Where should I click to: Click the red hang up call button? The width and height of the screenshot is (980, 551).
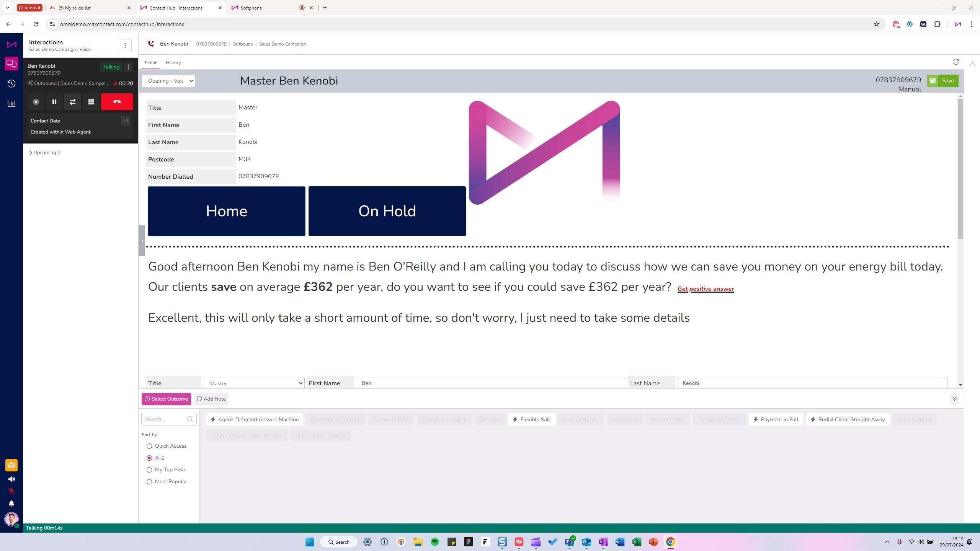coord(117,102)
